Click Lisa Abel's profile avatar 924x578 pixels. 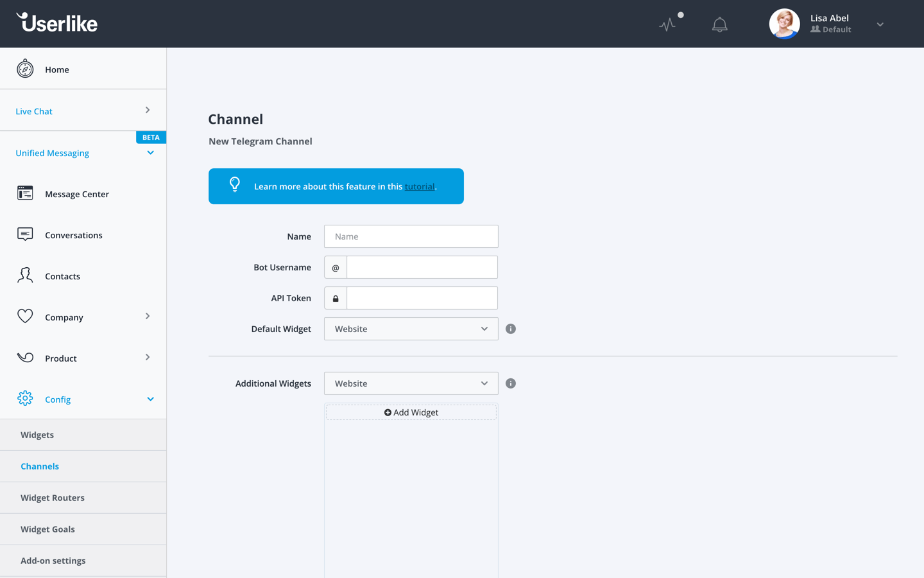(x=784, y=24)
